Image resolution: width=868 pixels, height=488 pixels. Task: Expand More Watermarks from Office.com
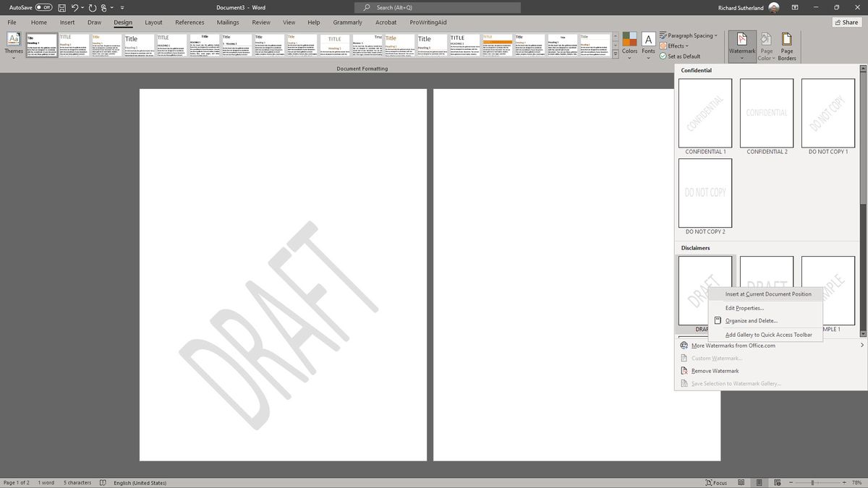pyautogui.click(x=732, y=346)
